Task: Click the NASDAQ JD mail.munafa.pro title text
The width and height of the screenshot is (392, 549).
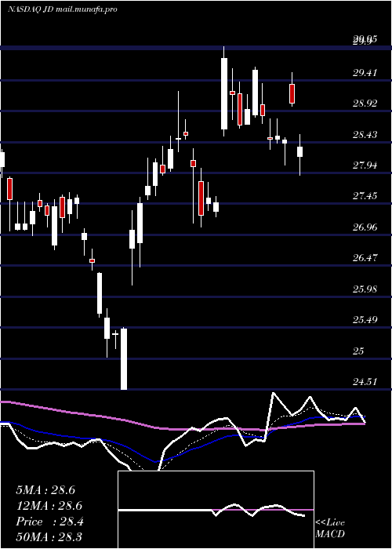Action: 62,9
